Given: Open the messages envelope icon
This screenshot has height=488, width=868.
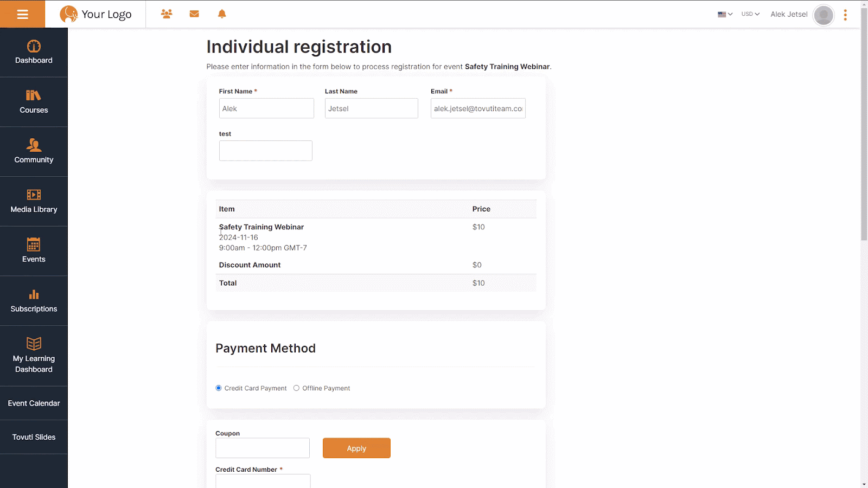Looking at the screenshot, I should click(x=194, y=14).
